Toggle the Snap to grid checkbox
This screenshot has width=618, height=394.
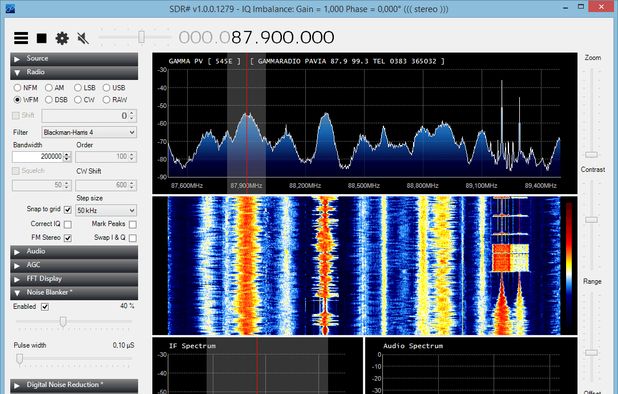click(68, 210)
